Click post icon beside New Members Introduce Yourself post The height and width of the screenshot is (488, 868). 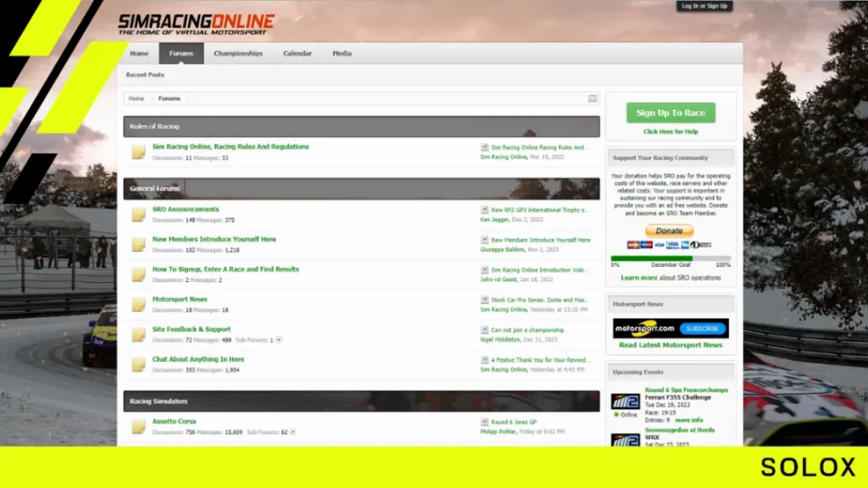pyautogui.click(x=484, y=240)
